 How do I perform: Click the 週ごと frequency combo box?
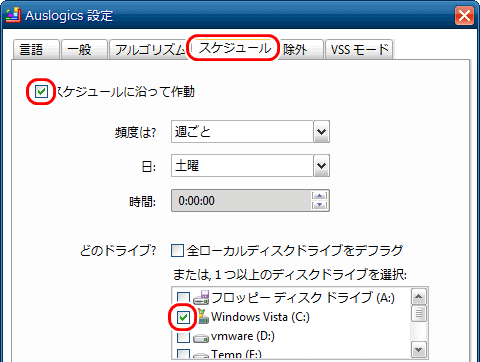pos(250,132)
